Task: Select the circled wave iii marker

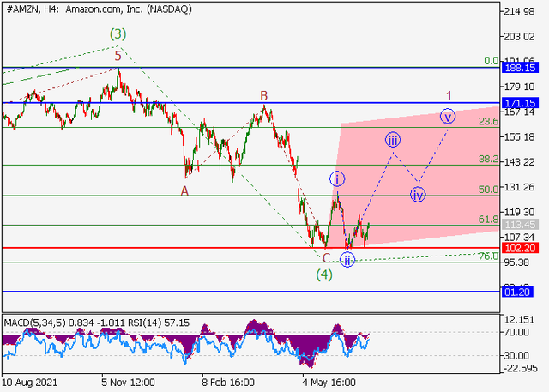Action: (x=393, y=140)
